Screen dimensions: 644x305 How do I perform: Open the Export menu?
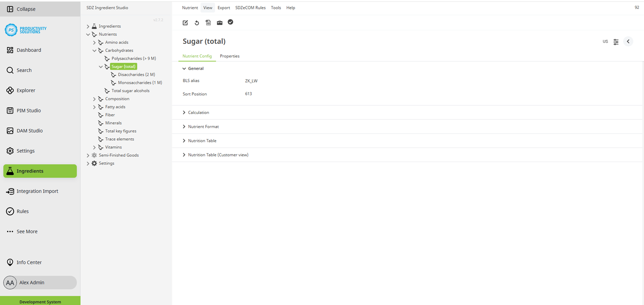(x=224, y=7)
